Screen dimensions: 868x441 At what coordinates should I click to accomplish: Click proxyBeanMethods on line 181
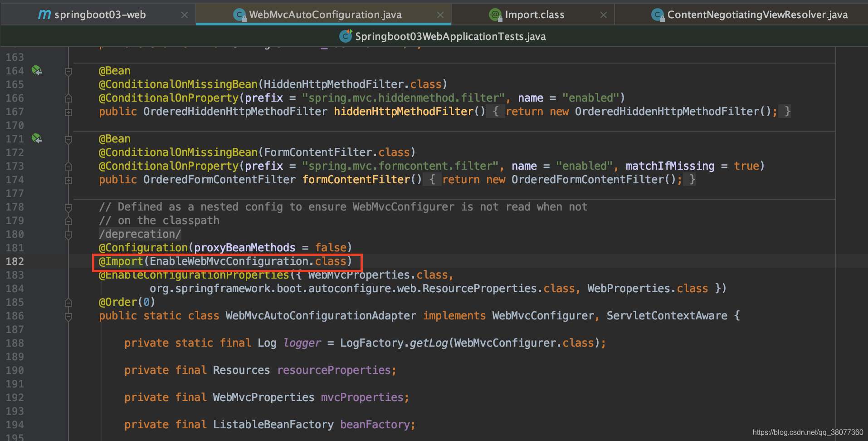pyautogui.click(x=245, y=247)
